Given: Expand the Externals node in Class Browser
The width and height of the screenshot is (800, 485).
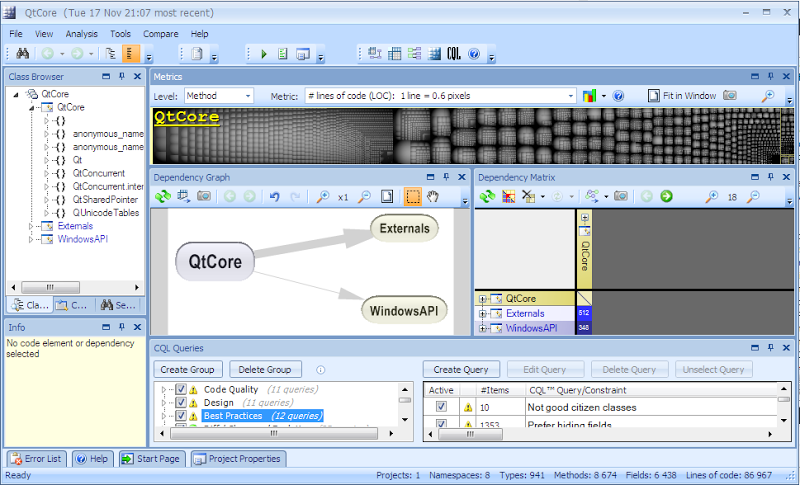Looking at the screenshot, I should pyautogui.click(x=31, y=226).
